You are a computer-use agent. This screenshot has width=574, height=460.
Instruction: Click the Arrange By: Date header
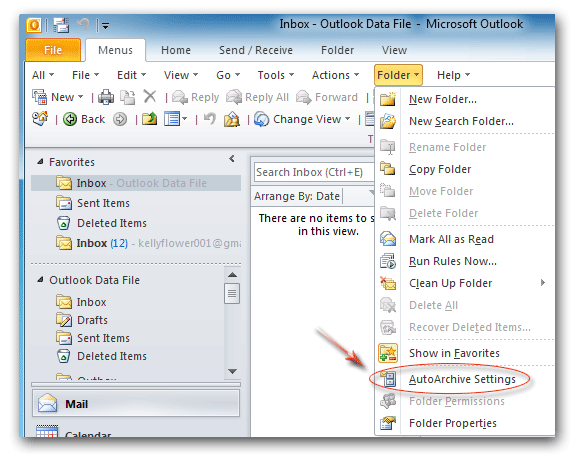297,196
